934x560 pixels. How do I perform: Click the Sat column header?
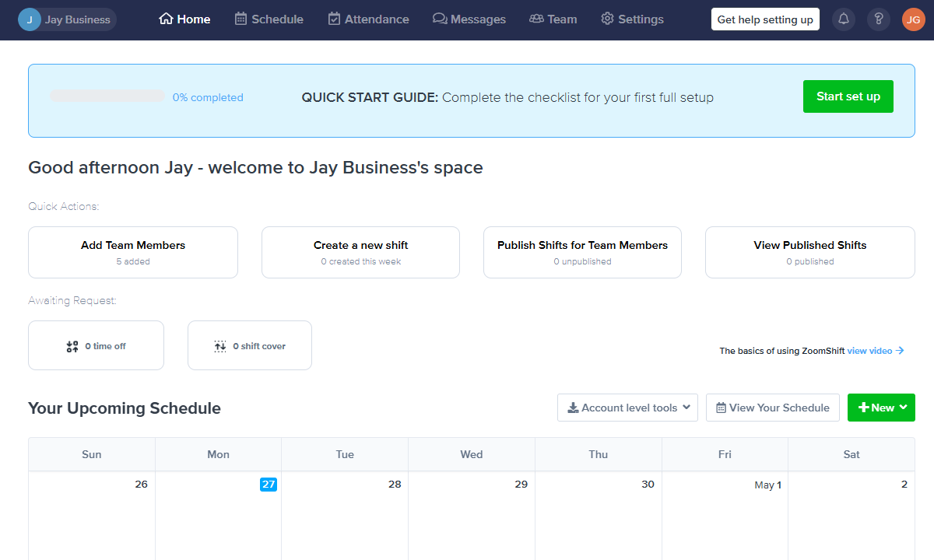(x=851, y=454)
